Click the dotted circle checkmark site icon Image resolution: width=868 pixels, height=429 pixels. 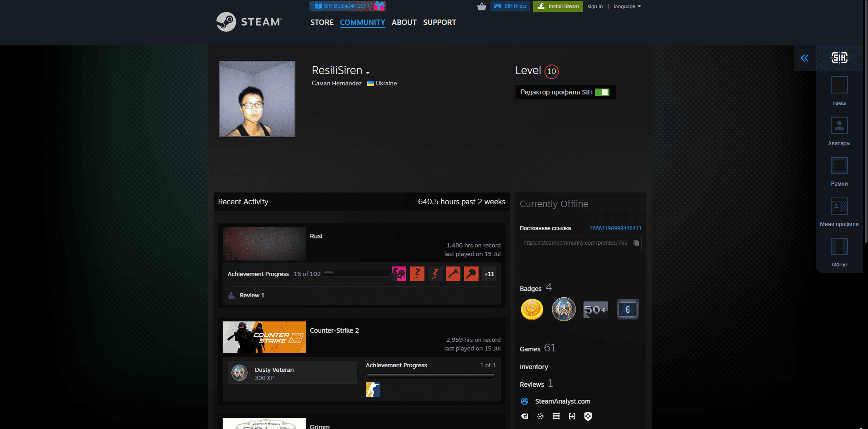[540, 416]
